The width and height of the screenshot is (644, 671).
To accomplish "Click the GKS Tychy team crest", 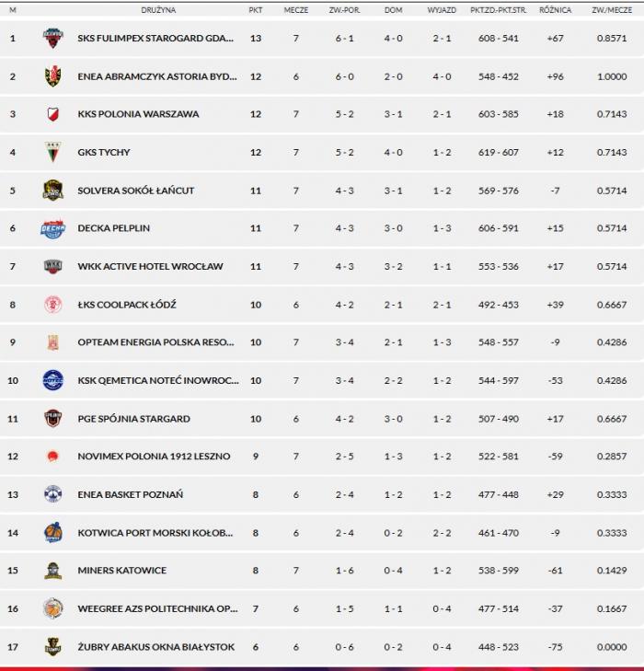I will pos(53,152).
